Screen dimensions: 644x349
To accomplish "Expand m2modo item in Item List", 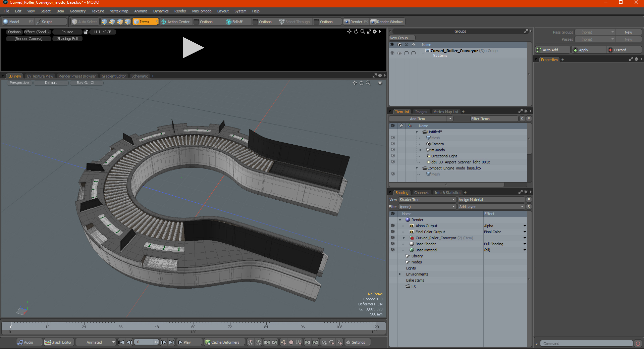I will pyautogui.click(x=421, y=150).
